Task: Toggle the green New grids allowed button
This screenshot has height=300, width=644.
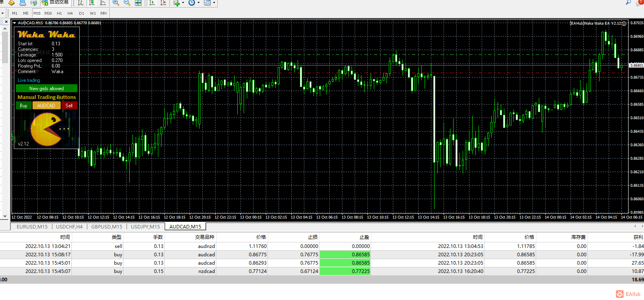Action: [46, 89]
